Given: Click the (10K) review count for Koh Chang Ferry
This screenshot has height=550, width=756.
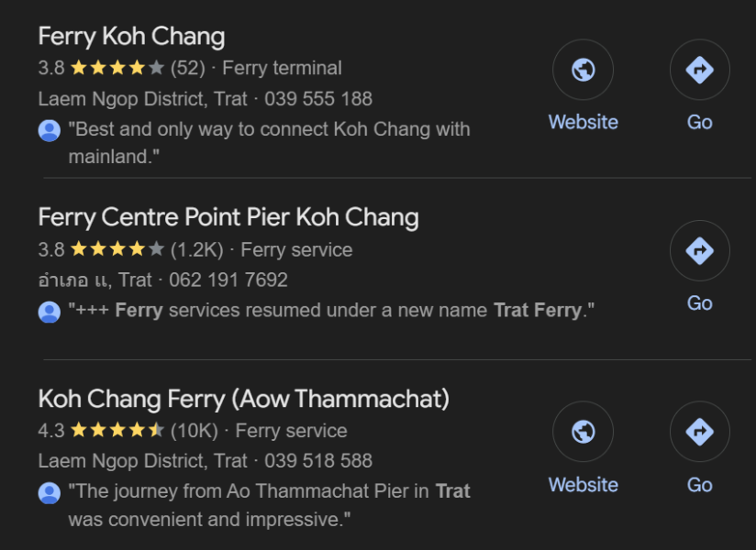Looking at the screenshot, I should (194, 431).
